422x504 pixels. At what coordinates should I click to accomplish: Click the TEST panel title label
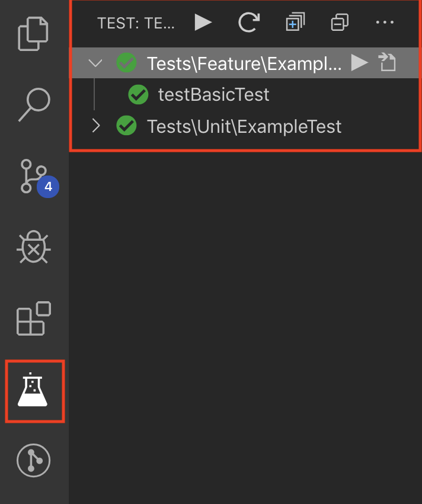(136, 23)
